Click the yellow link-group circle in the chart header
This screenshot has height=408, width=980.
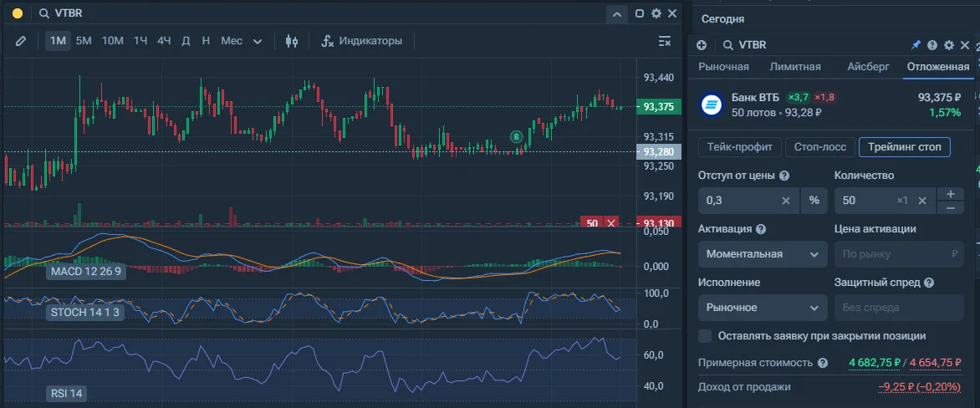point(18,13)
